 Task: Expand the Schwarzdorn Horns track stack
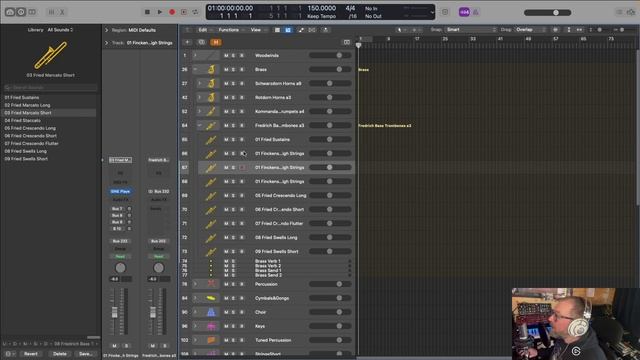tap(200, 83)
